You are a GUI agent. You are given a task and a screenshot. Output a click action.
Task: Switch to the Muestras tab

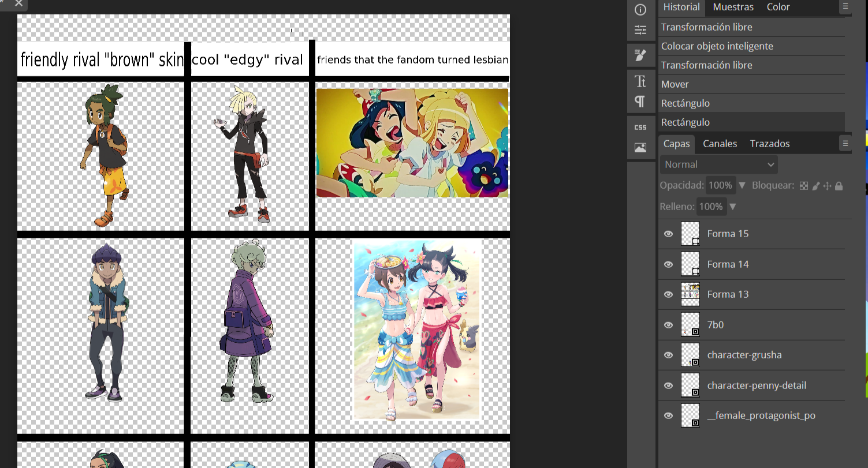pos(733,7)
